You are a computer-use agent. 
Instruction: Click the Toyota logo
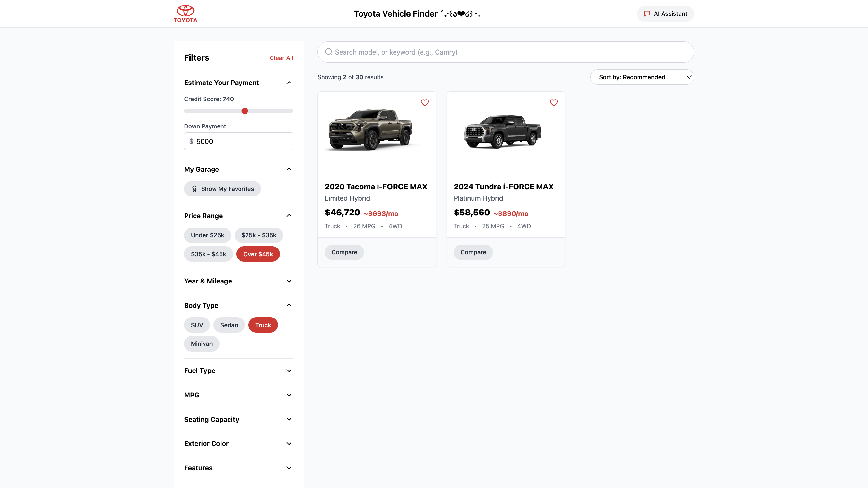pyautogui.click(x=185, y=14)
